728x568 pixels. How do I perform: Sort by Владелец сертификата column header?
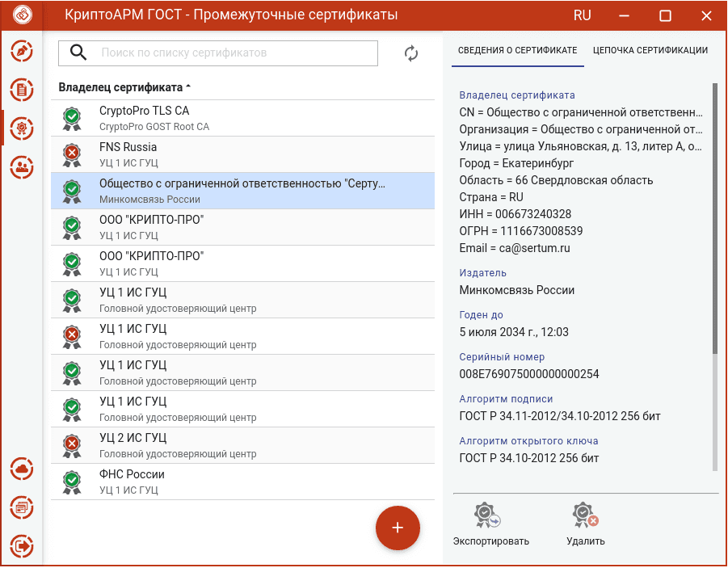click(124, 87)
